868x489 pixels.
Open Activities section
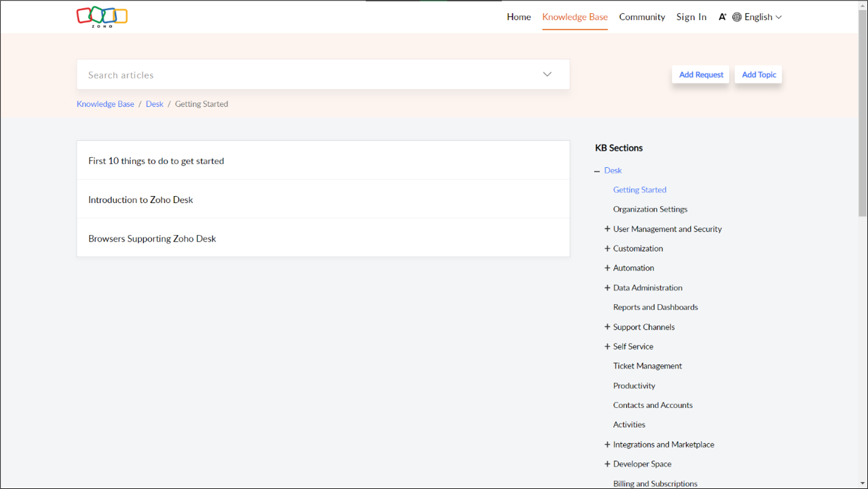[629, 424]
